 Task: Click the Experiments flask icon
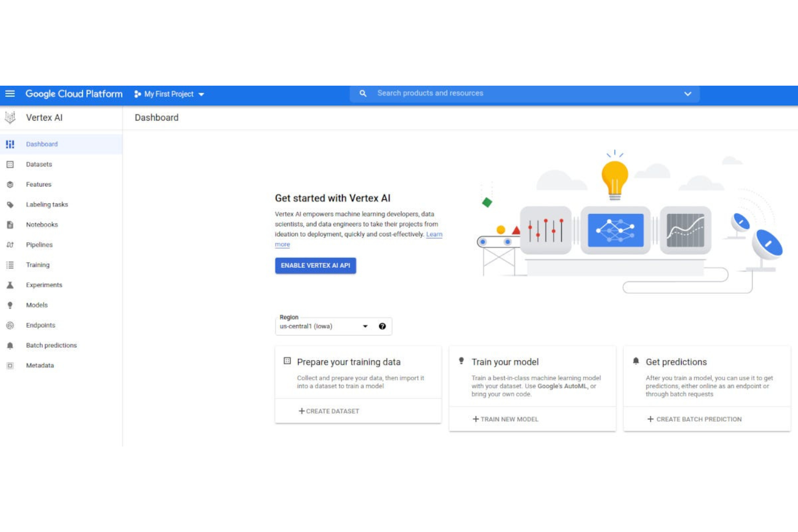click(x=10, y=285)
